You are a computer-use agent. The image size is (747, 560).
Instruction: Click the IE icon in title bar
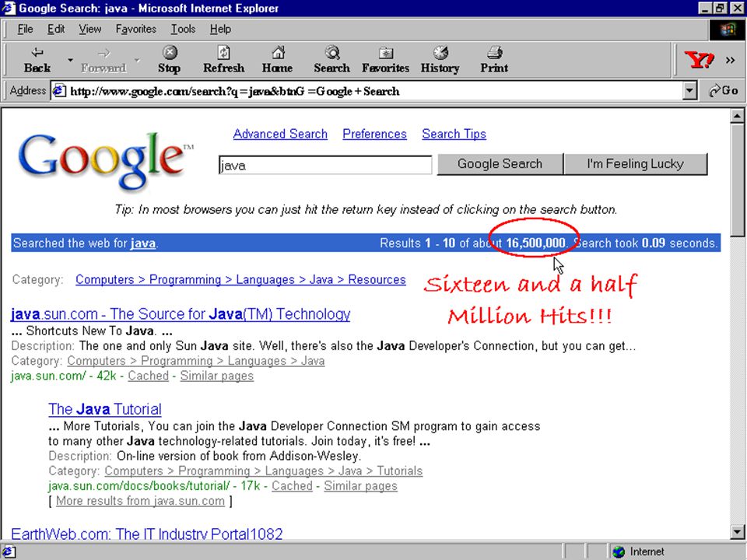click(x=9, y=8)
